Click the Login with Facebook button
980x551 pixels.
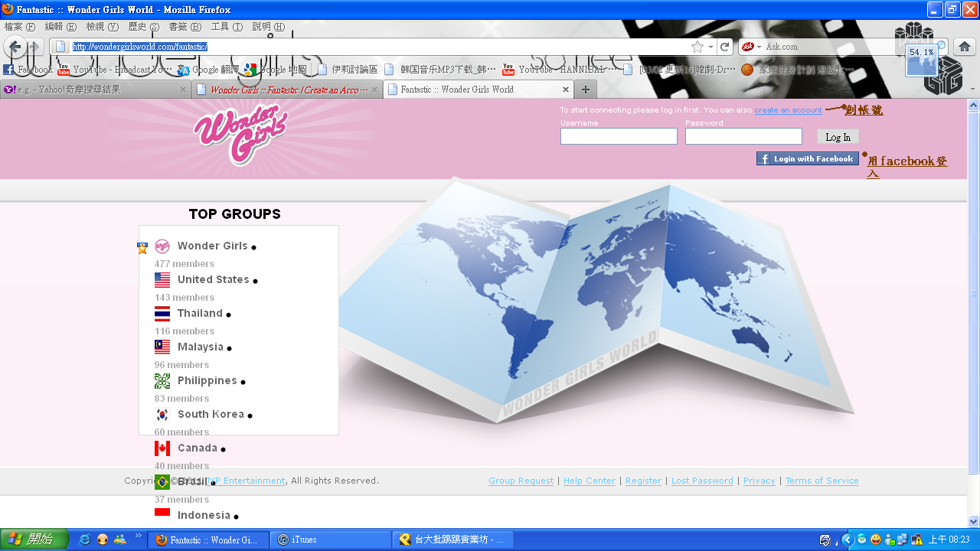click(x=807, y=158)
